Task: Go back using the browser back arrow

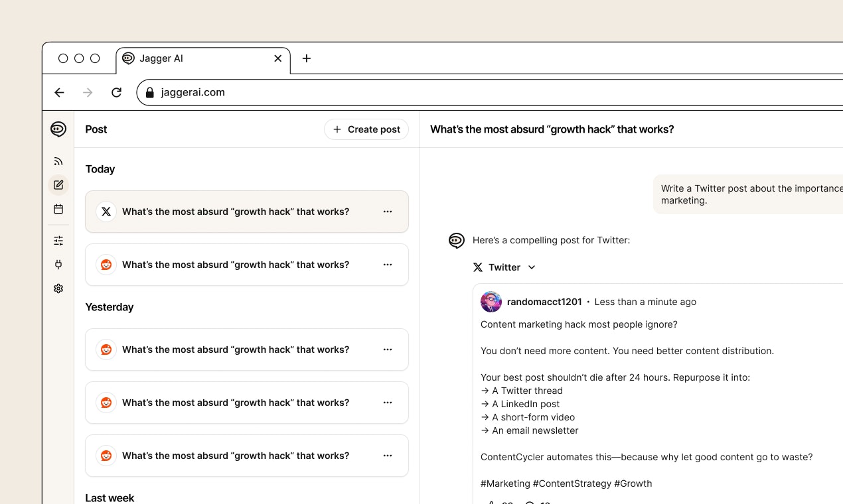Action: (x=59, y=92)
